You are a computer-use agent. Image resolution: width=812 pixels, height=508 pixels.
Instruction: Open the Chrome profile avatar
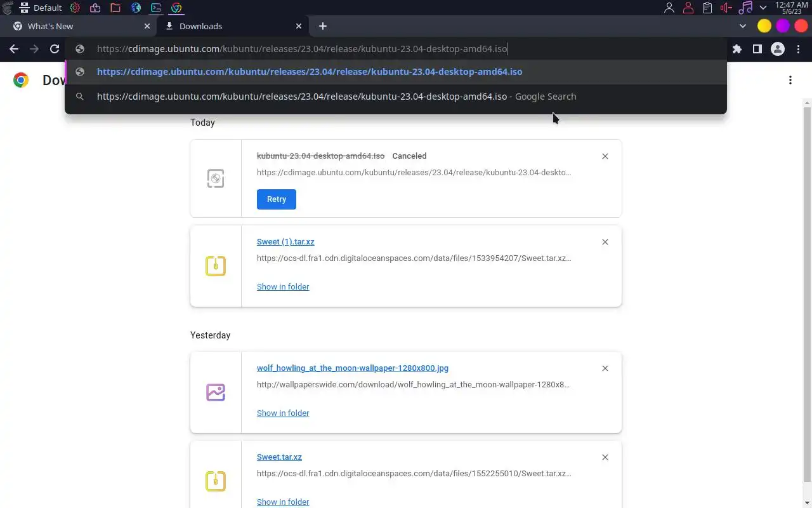pos(777,49)
